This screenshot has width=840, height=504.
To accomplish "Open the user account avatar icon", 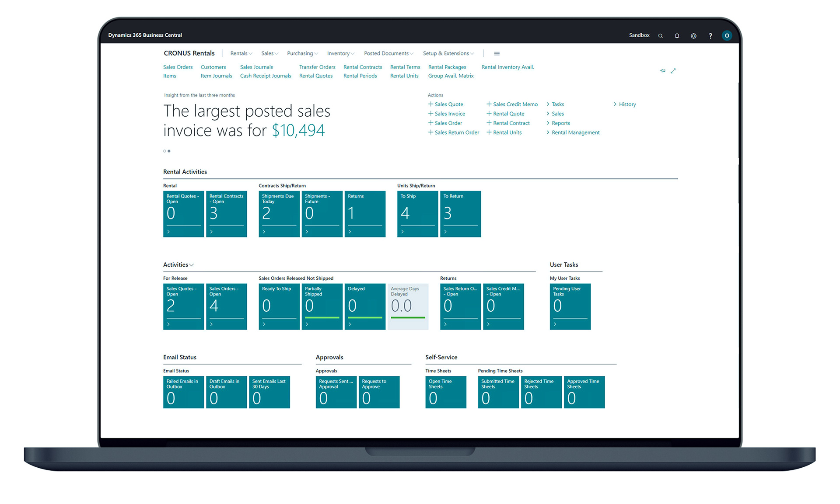I will pos(727,35).
